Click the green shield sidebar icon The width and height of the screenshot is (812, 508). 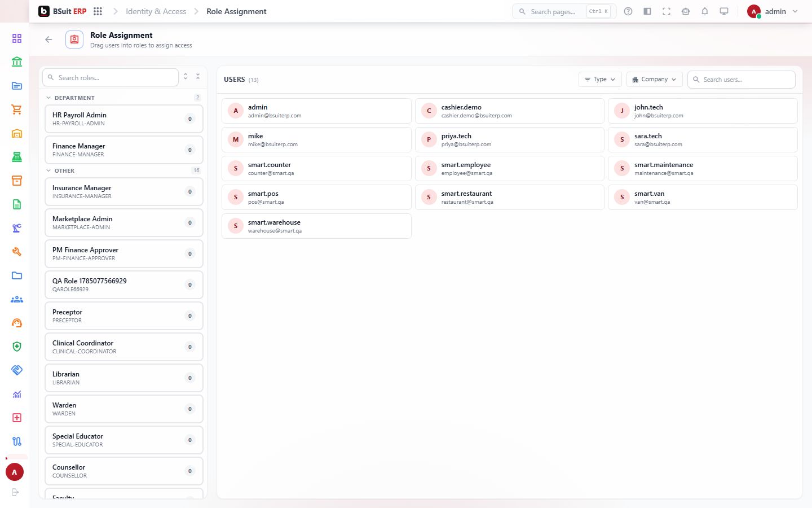click(x=17, y=347)
